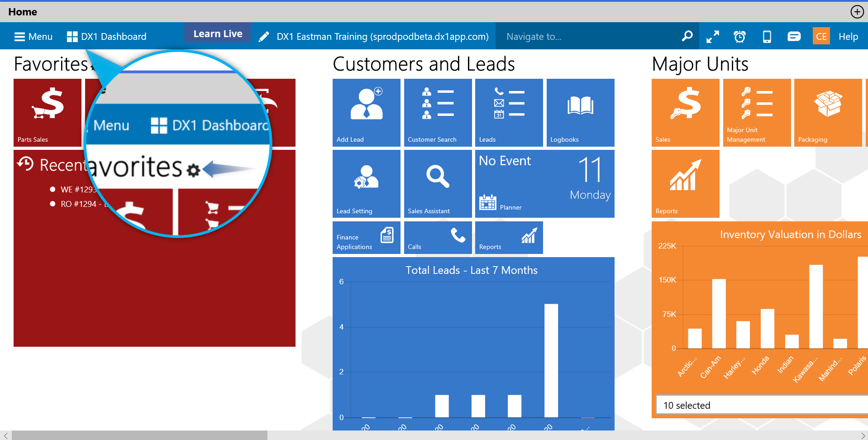The height and width of the screenshot is (440, 868).
Task: Click the Recent history clock icon
Action: pos(25,164)
